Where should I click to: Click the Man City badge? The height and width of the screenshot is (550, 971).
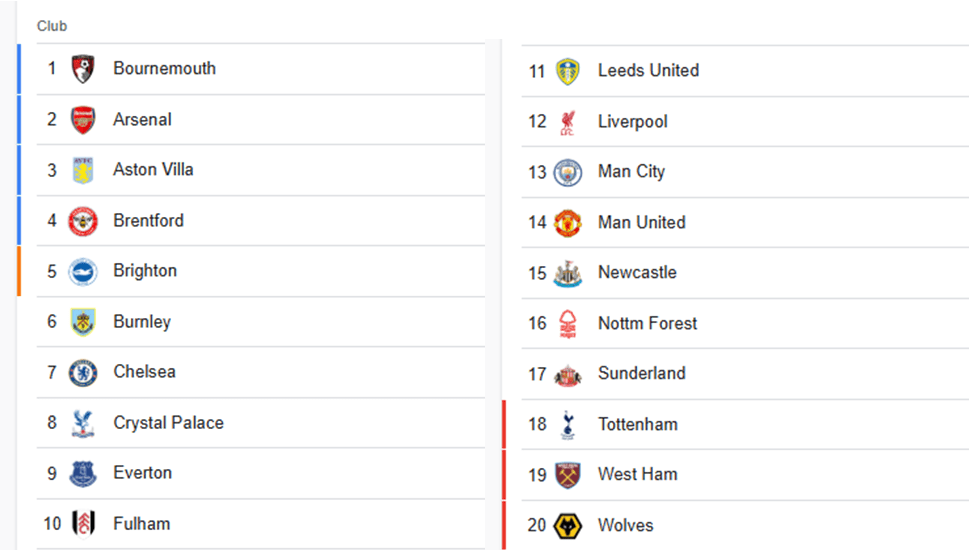(568, 172)
